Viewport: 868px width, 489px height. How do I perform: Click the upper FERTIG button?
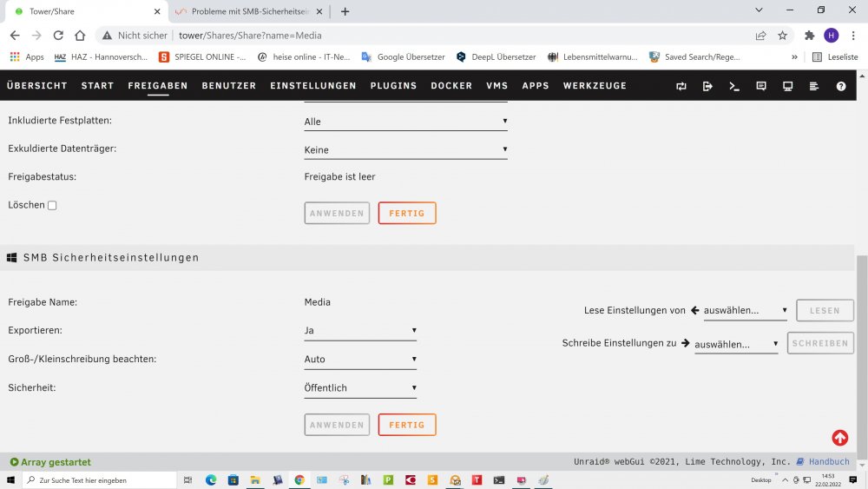coord(407,213)
